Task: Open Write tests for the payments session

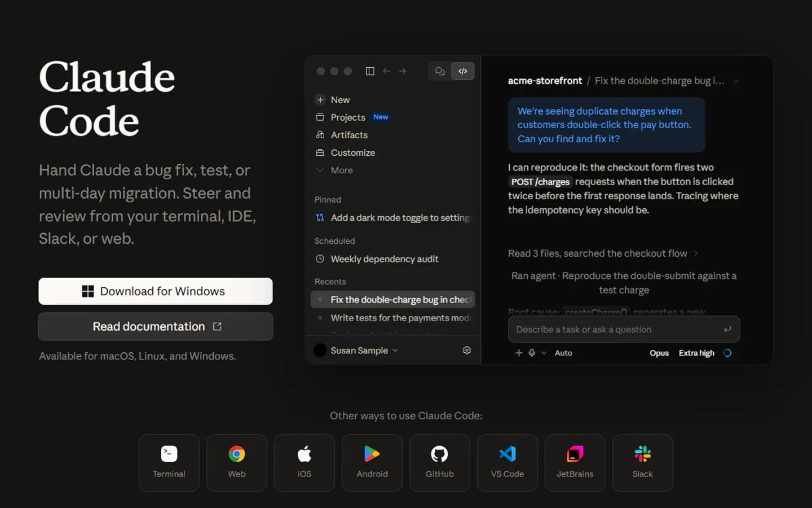Action: coord(392,318)
